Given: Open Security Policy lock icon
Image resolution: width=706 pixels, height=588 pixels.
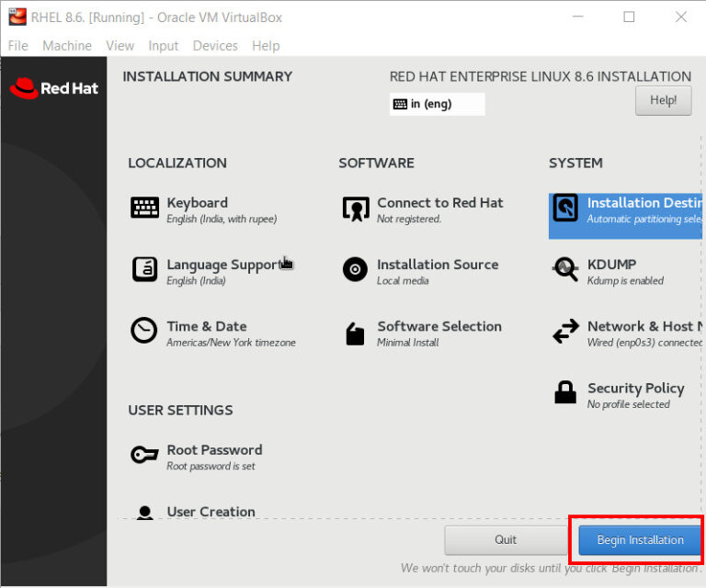Looking at the screenshot, I should [565, 393].
